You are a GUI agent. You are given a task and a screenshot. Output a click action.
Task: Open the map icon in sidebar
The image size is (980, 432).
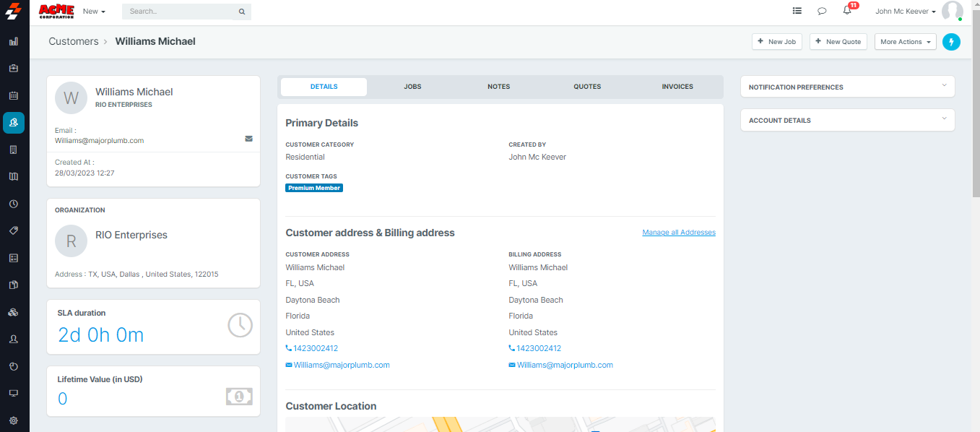(x=14, y=176)
